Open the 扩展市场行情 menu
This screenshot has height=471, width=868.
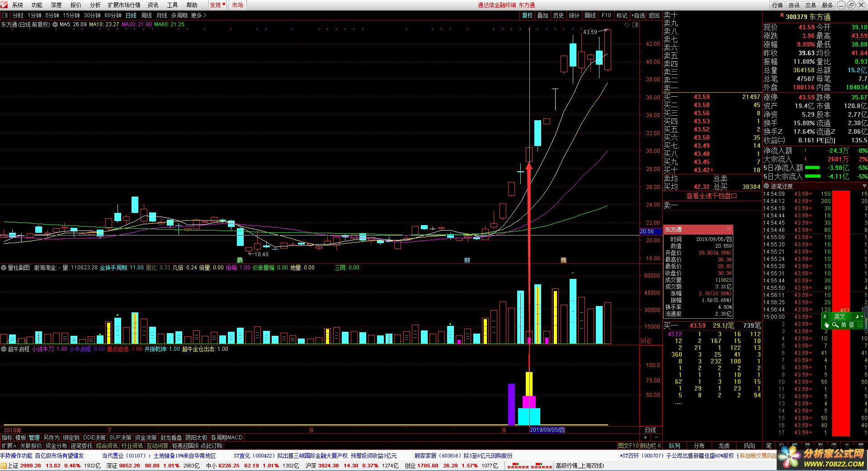pyautogui.click(x=124, y=5)
